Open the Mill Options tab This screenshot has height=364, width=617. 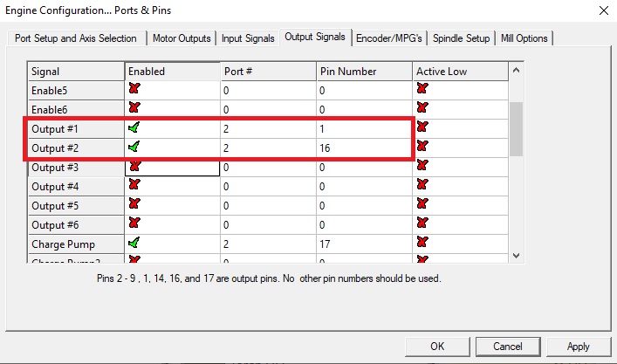(x=524, y=38)
